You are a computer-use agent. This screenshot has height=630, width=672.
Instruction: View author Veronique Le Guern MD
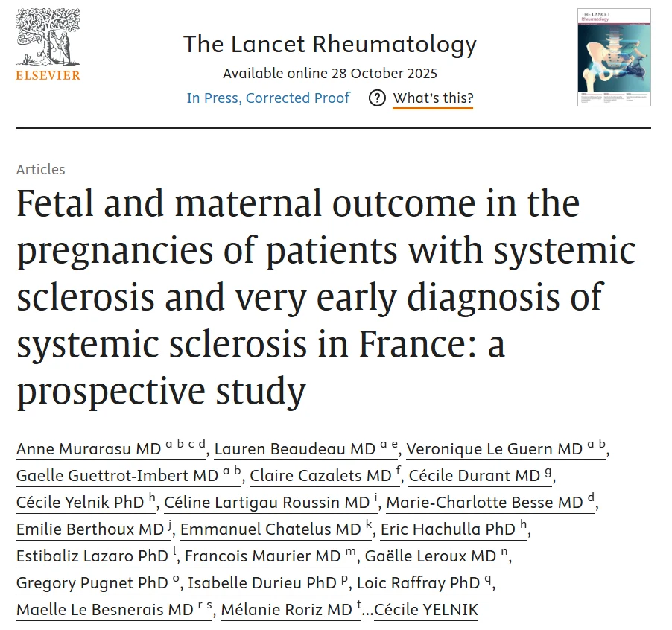point(495,449)
